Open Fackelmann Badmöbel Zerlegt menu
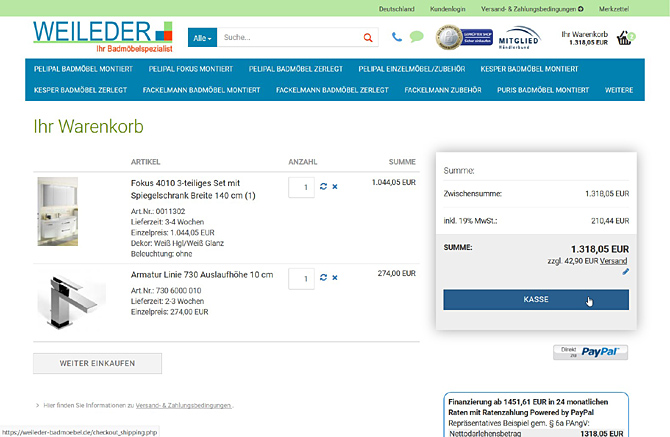Screen dimensions: 670x437 (332, 90)
